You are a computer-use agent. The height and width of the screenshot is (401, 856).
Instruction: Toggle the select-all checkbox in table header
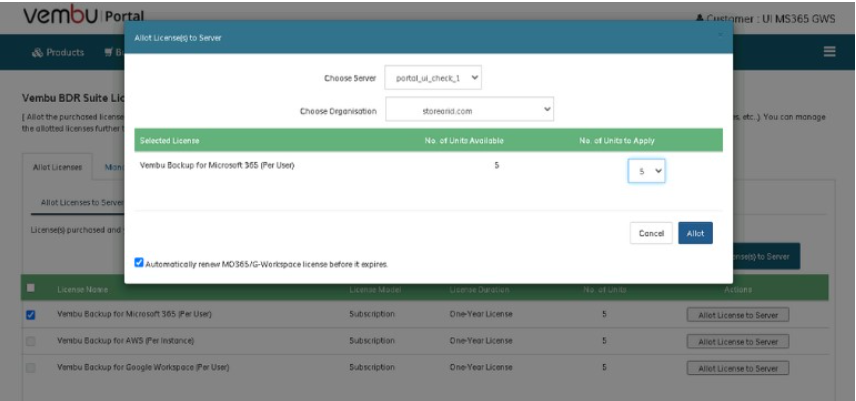[31, 288]
